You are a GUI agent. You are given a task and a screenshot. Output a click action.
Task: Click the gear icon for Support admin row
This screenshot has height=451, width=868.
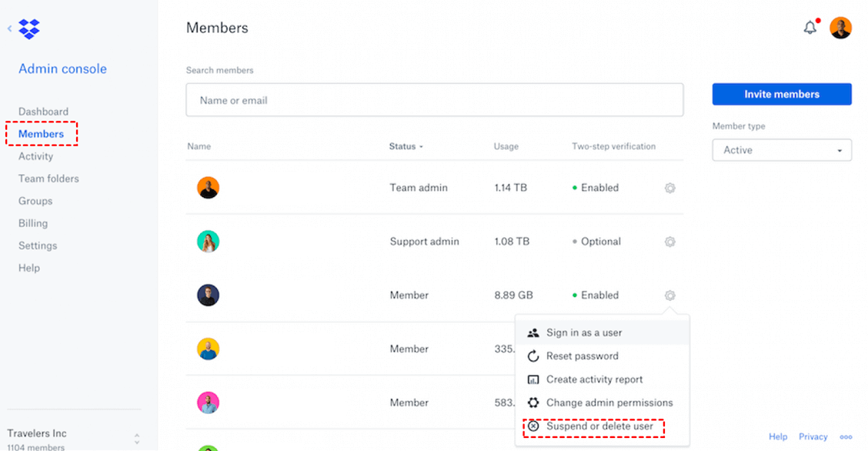pyautogui.click(x=670, y=242)
